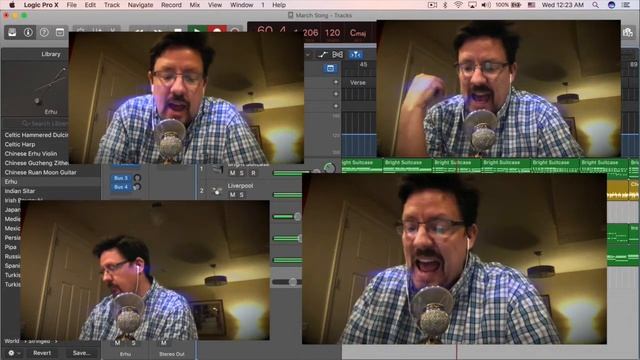Click the Cmaj key signature display
The height and width of the screenshot is (360, 640).
pos(358,33)
